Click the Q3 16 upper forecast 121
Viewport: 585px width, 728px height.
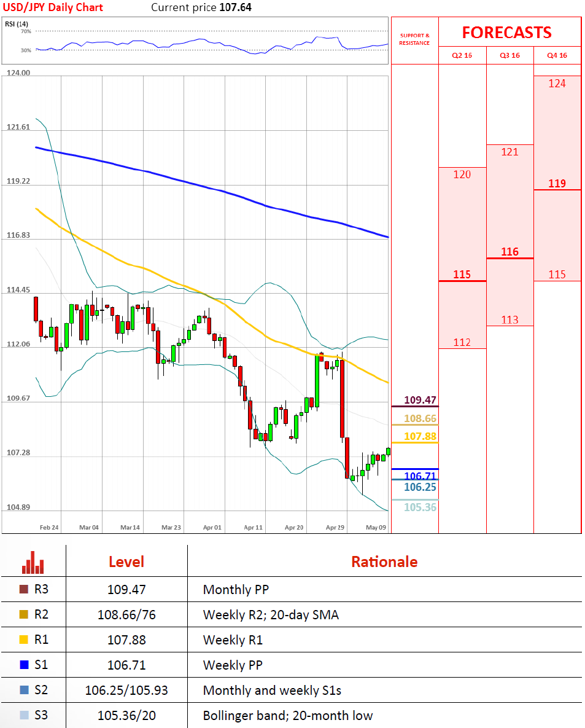pos(510,152)
